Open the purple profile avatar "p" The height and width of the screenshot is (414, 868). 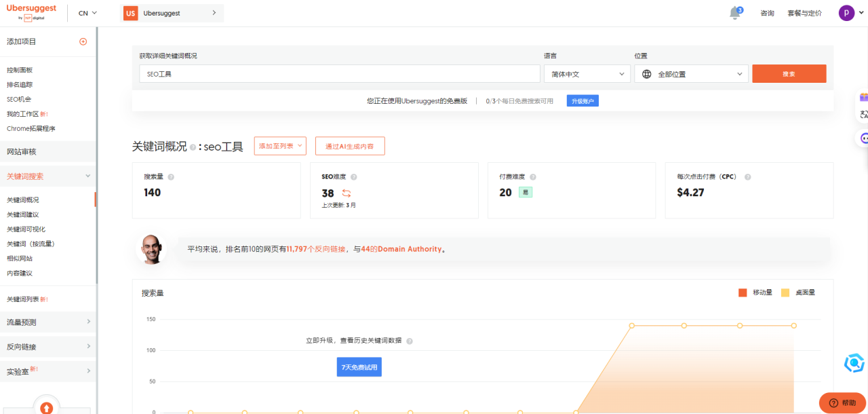846,13
